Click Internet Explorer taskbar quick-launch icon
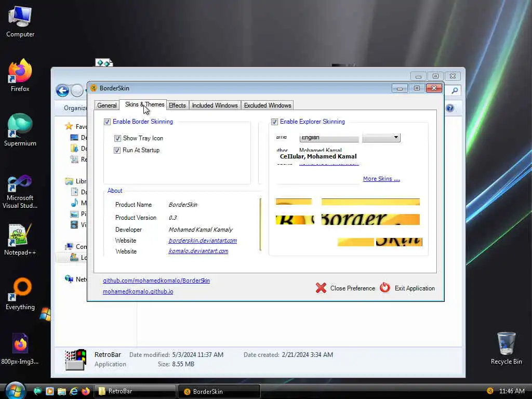The width and height of the screenshot is (532, 399). [74, 391]
